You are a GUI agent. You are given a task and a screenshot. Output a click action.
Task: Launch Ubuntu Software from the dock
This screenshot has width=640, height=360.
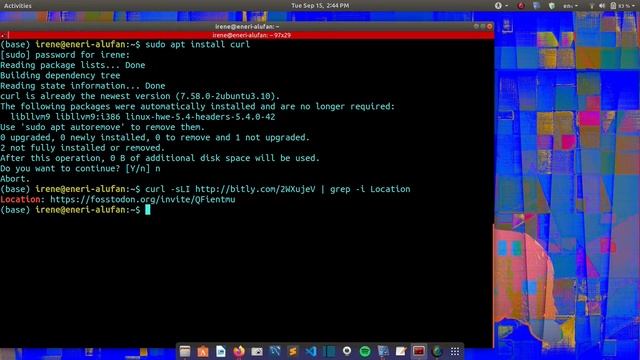[203, 351]
